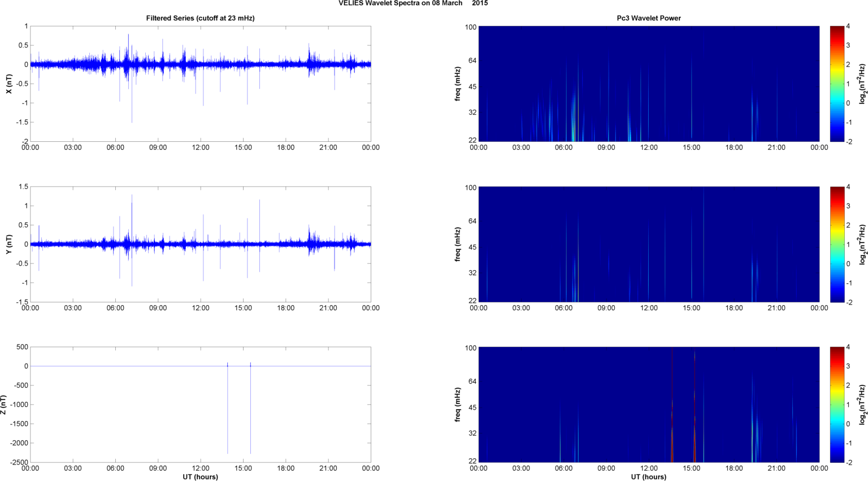Click 'freq (mHz)' label of the top spectrogram
Screen dimensions: 868x481
pyautogui.click(x=458, y=84)
